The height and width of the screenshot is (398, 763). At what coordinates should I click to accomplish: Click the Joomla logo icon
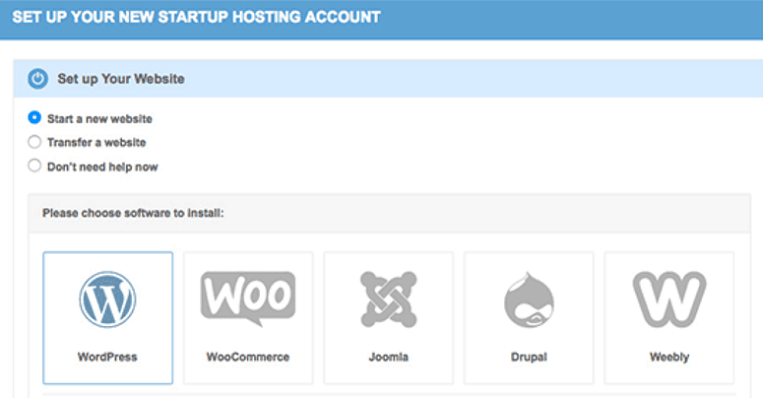tap(388, 299)
